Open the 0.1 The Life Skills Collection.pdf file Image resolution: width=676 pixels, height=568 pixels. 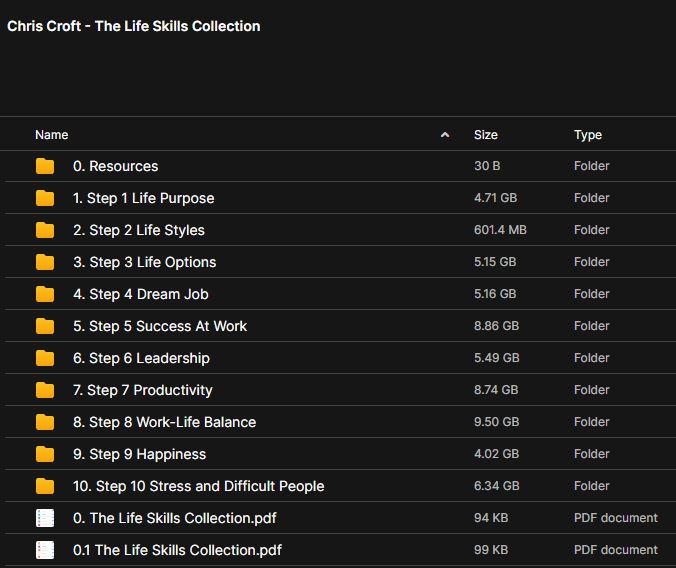click(177, 550)
